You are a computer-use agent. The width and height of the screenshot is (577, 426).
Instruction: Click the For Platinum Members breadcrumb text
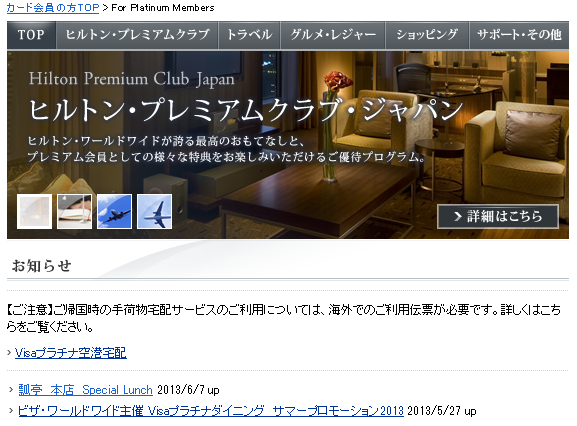coord(163,8)
